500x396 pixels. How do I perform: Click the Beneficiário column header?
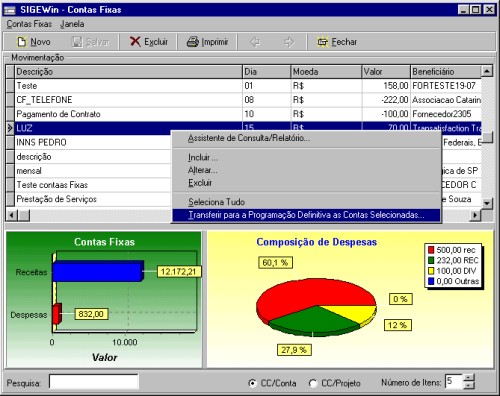(x=446, y=72)
